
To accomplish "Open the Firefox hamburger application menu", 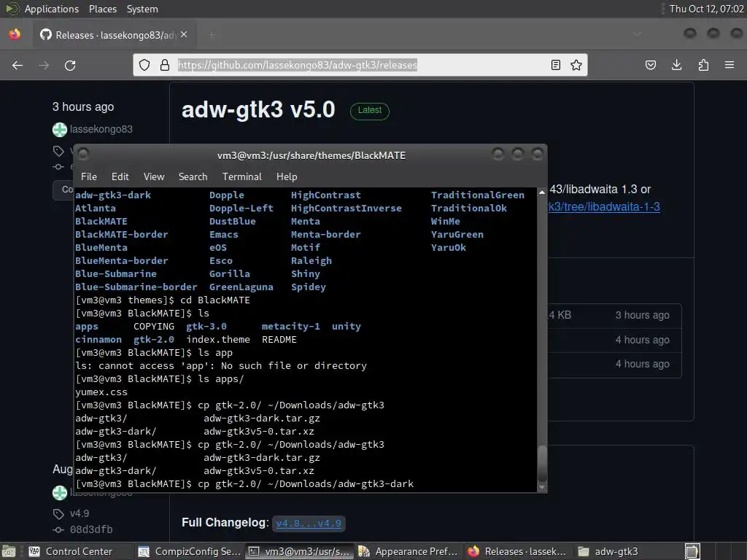I will (x=729, y=65).
